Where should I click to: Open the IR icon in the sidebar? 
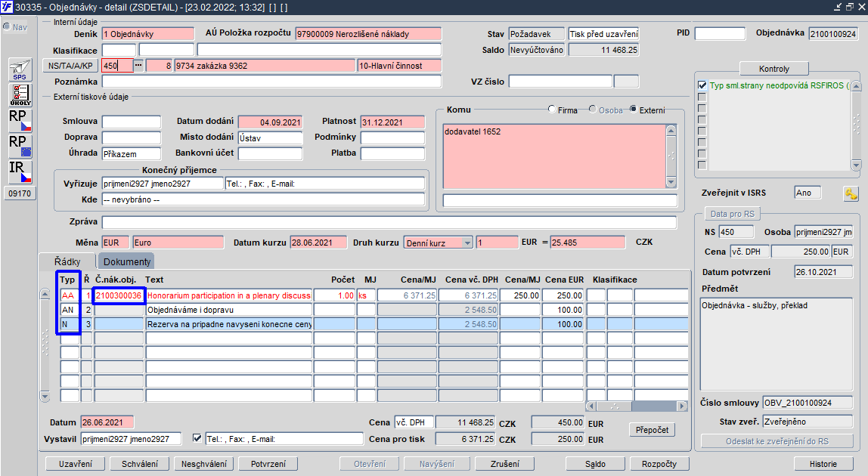(20, 172)
